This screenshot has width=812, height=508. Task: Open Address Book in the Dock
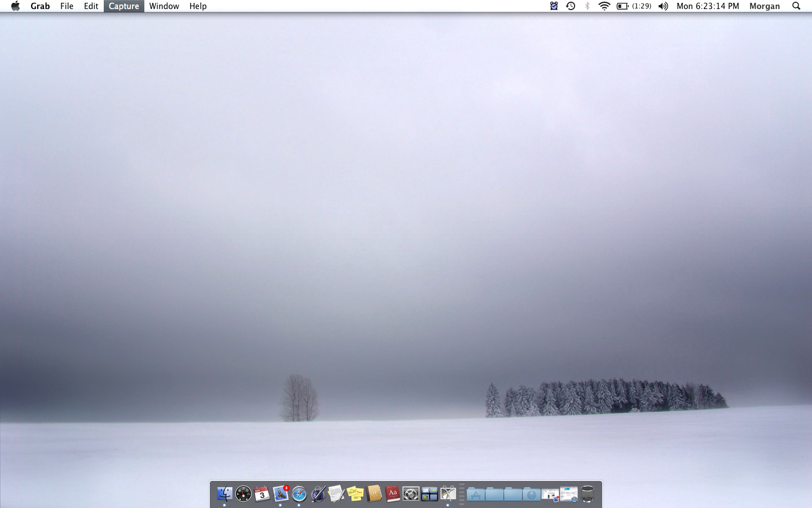374,494
